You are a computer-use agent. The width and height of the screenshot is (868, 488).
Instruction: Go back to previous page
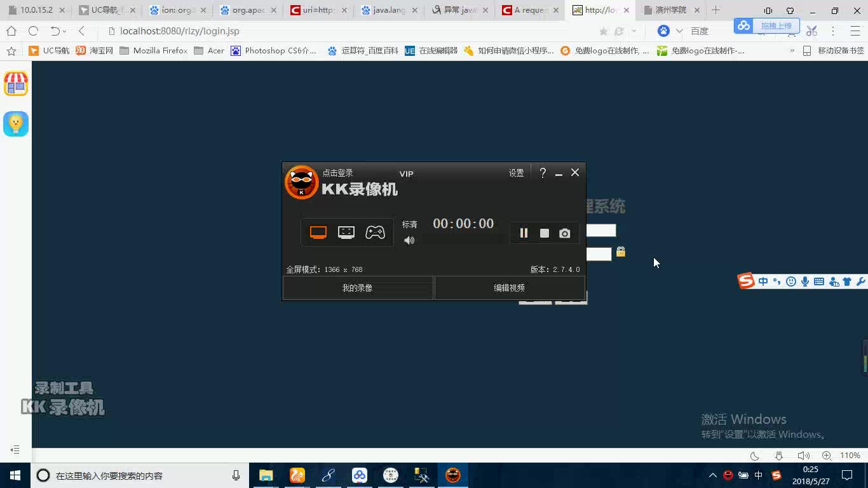click(x=82, y=31)
